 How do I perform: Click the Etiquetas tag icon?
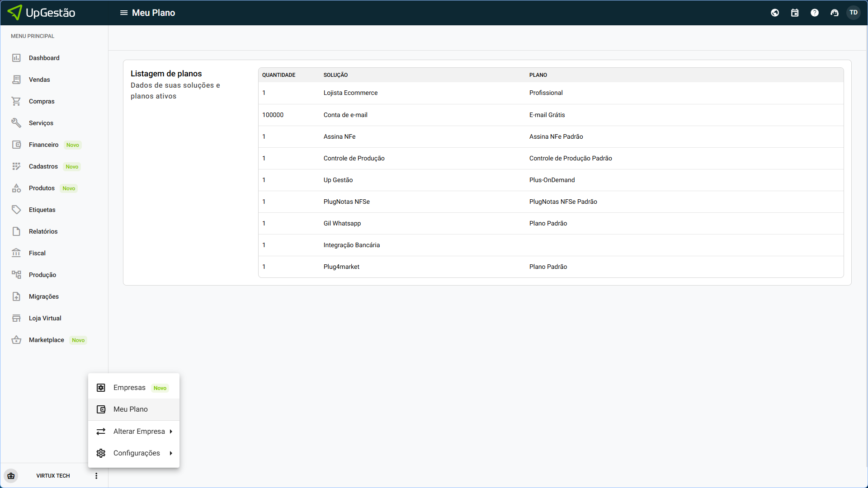click(x=16, y=210)
